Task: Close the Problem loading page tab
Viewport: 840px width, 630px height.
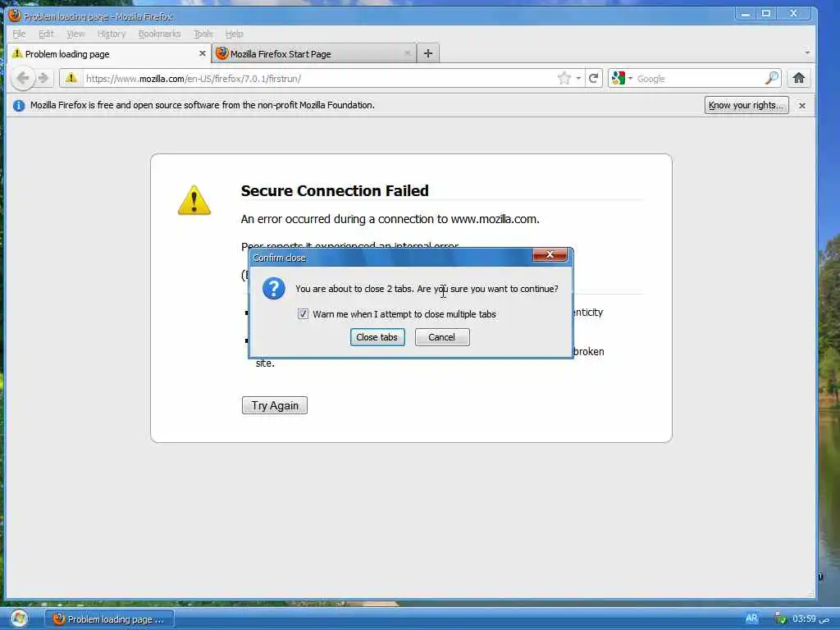Action: [202, 53]
